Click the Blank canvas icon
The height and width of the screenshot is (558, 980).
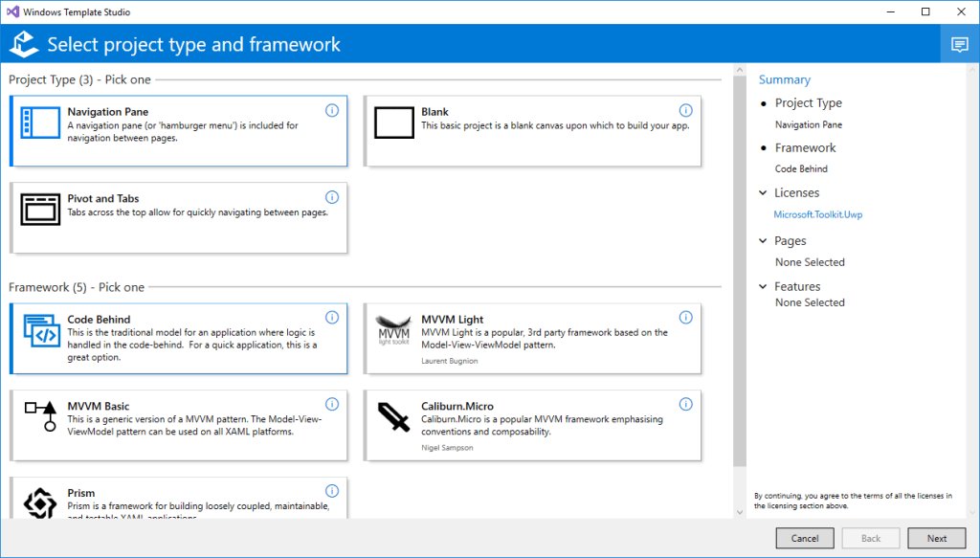point(392,123)
